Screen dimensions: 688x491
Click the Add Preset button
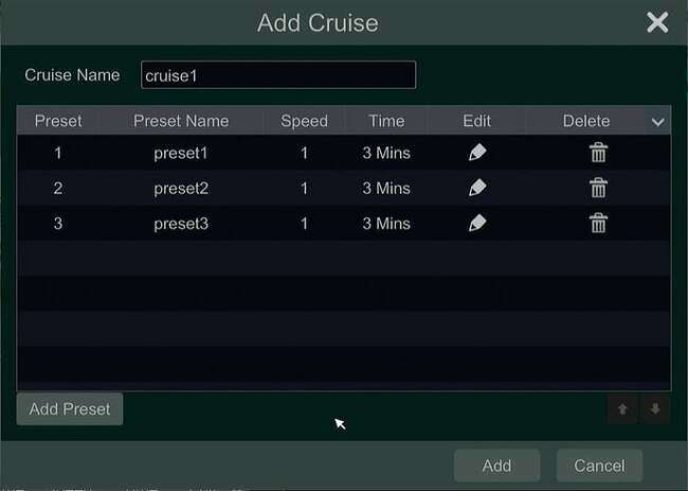click(x=70, y=409)
